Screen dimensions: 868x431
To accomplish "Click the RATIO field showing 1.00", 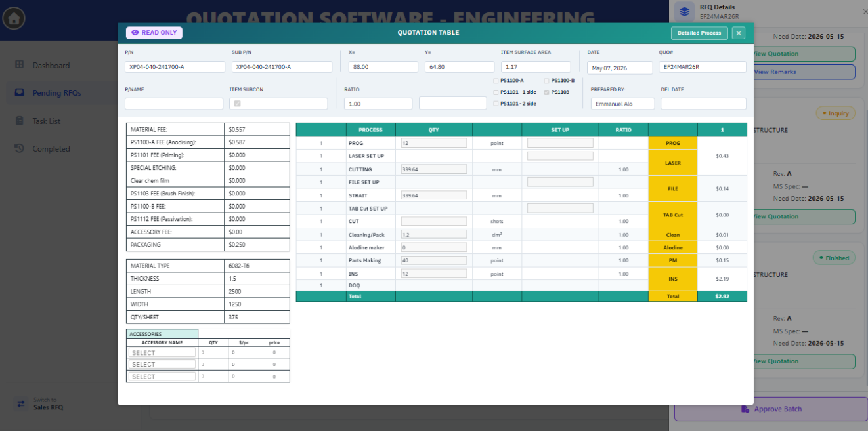I will click(x=378, y=104).
